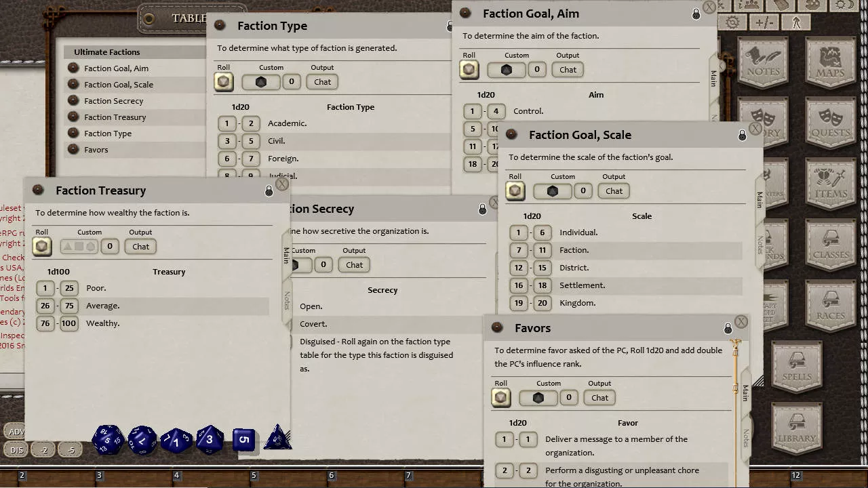Roll on the Favors table
Viewport: 868px width, 488px height.
tap(501, 398)
